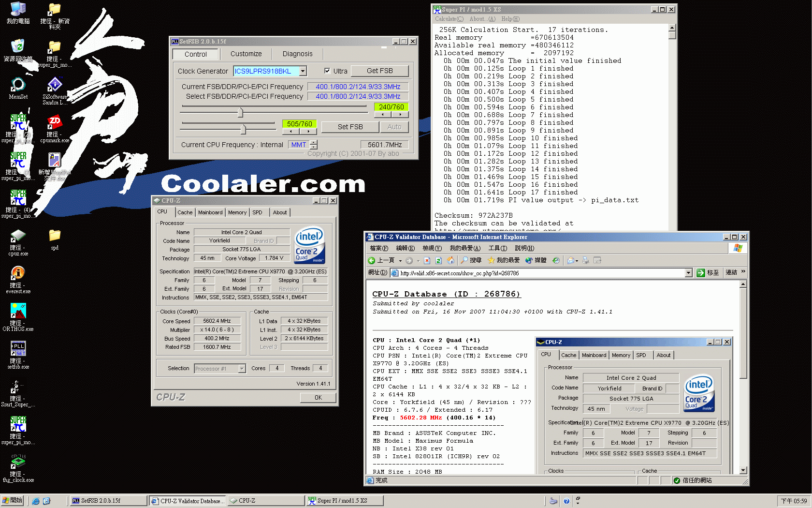Open the File menu in Internet Explorer
Screen dimensions: 812x508
379,248
